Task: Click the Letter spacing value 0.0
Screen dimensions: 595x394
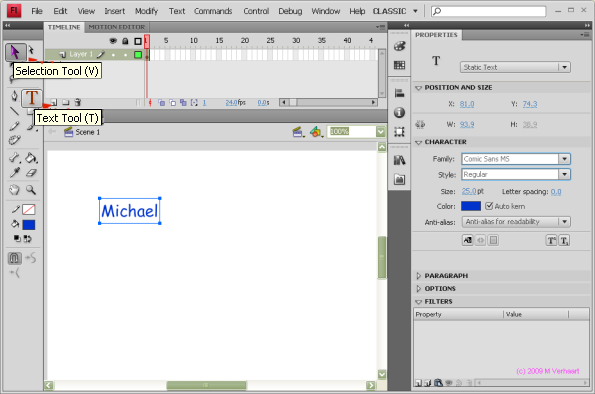Action: click(556, 192)
